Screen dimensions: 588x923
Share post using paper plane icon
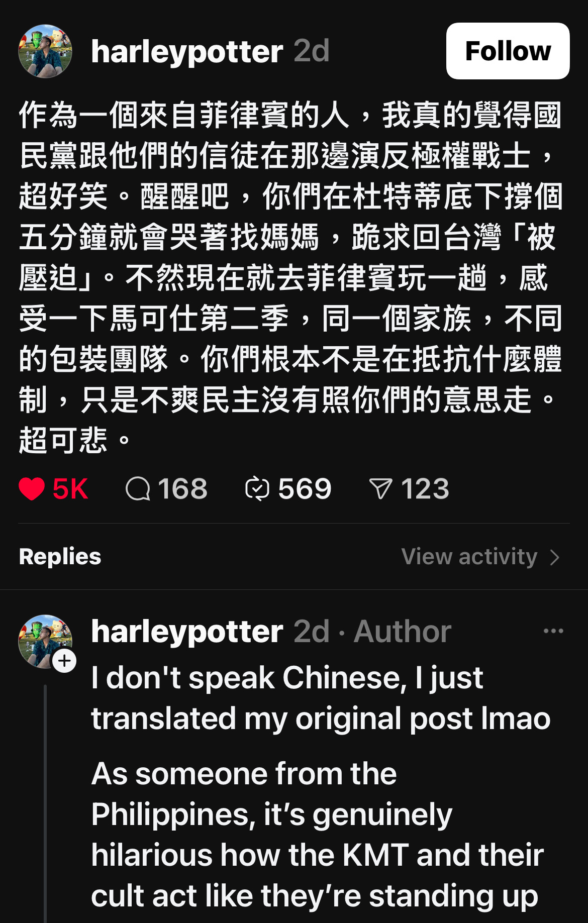(x=380, y=489)
